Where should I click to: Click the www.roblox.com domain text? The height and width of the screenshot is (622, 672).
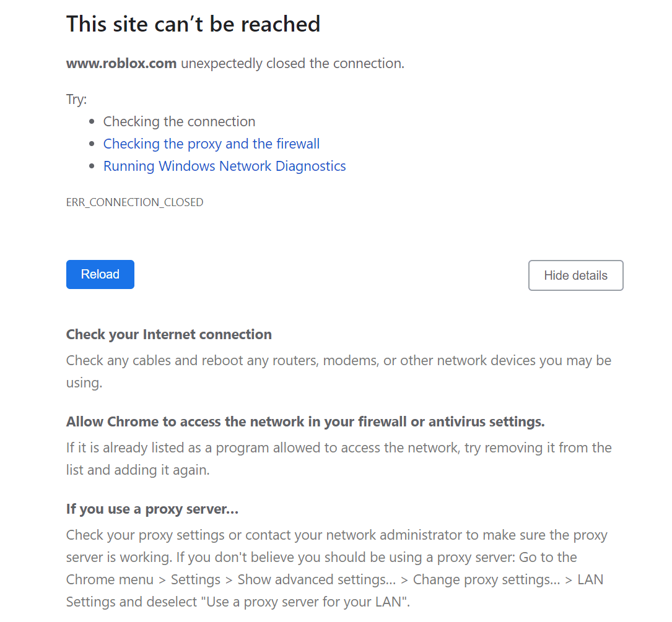[x=121, y=63]
